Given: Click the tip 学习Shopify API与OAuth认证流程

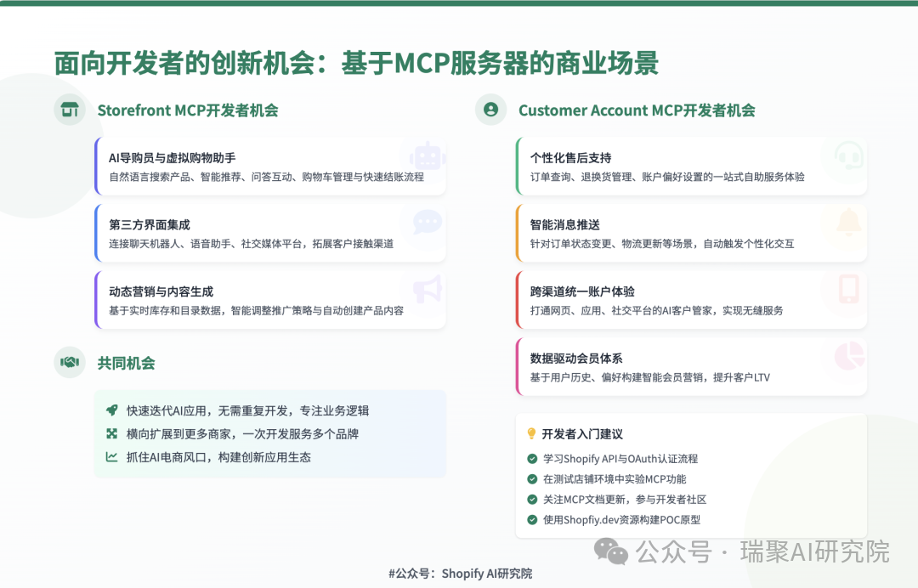Looking at the screenshot, I should [x=620, y=459].
